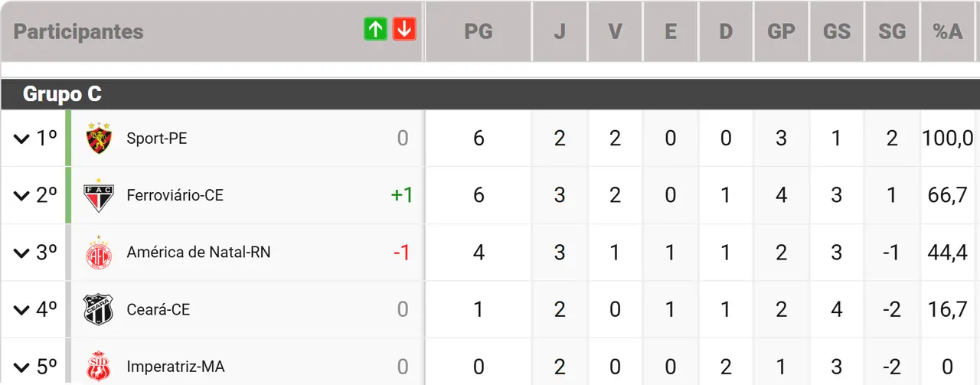Open the Sport-PE team name link
980x385 pixels.
[x=157, y=139]
